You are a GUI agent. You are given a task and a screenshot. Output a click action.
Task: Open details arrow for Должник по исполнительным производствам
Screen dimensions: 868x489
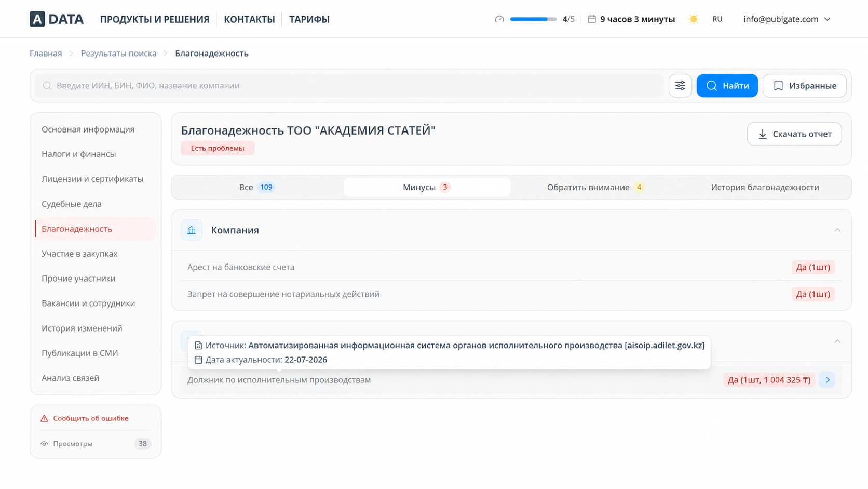[x=828, y=380]
